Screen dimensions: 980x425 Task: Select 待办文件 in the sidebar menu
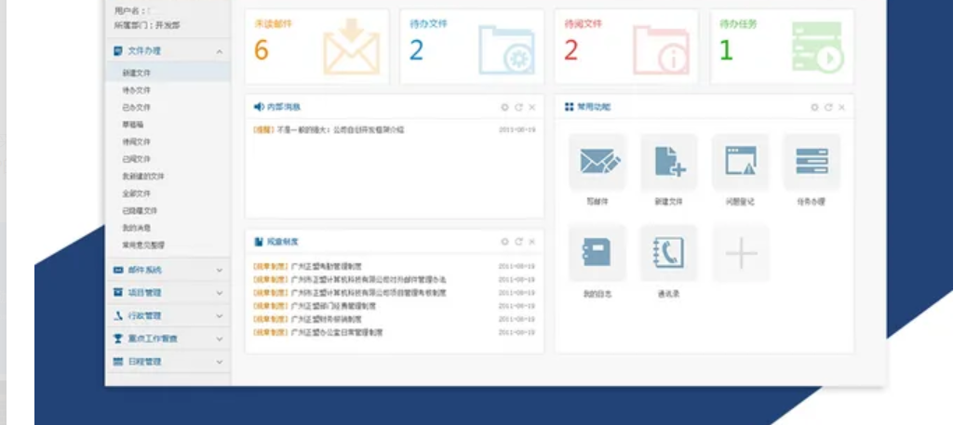coord(136,91)
